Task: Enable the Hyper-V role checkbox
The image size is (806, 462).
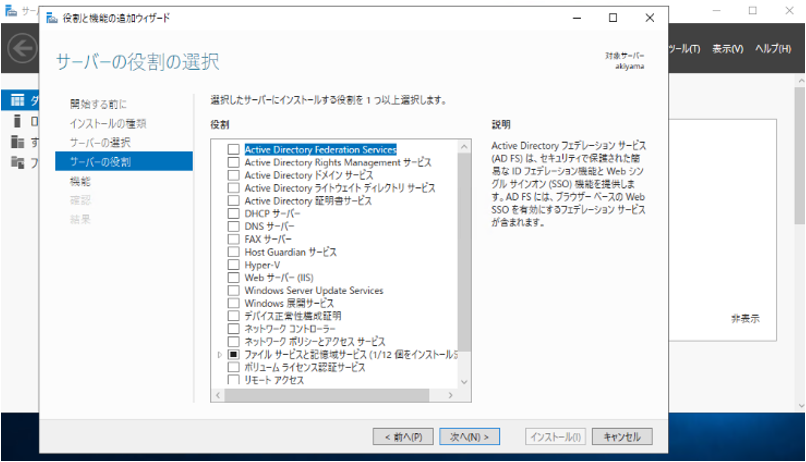Action: tap(233, 265)
